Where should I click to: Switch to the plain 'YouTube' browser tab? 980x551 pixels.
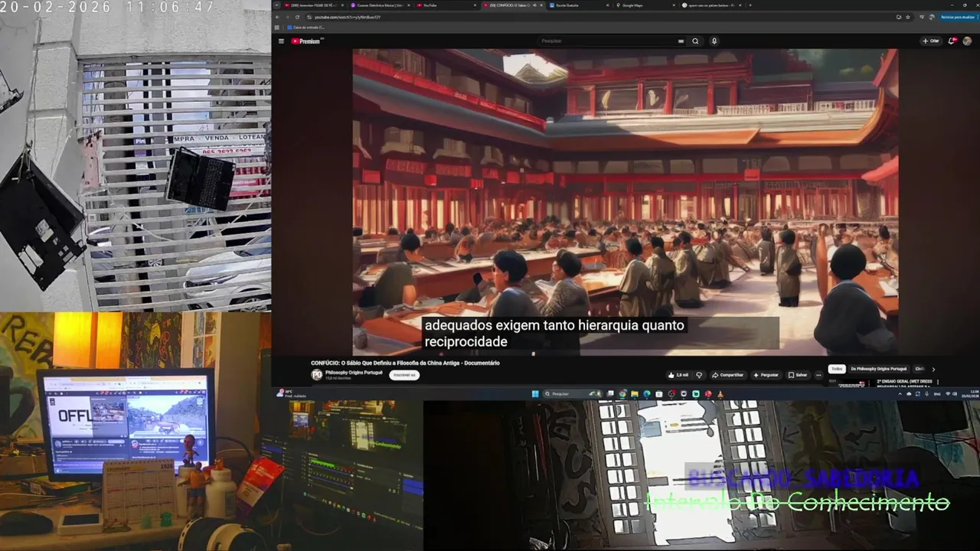coord(446,5)
